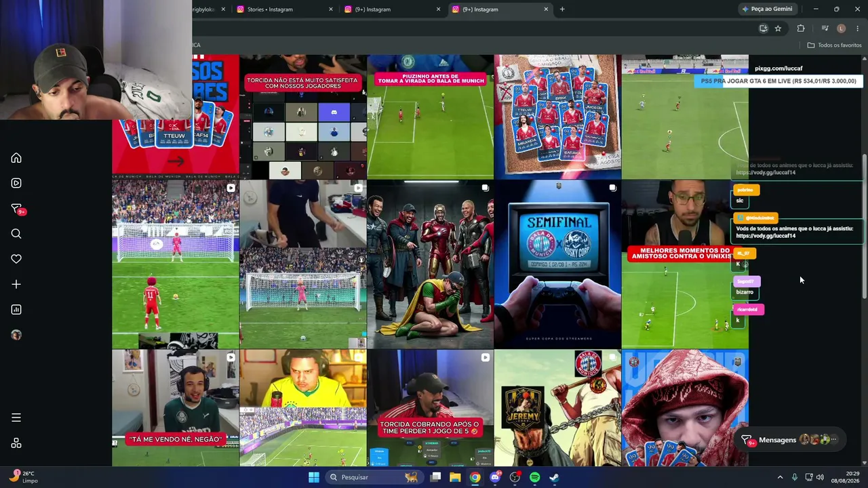Open the clock showing 20:29
The width and height of the screenshot is (868, 488).
[x=847, y=477]
